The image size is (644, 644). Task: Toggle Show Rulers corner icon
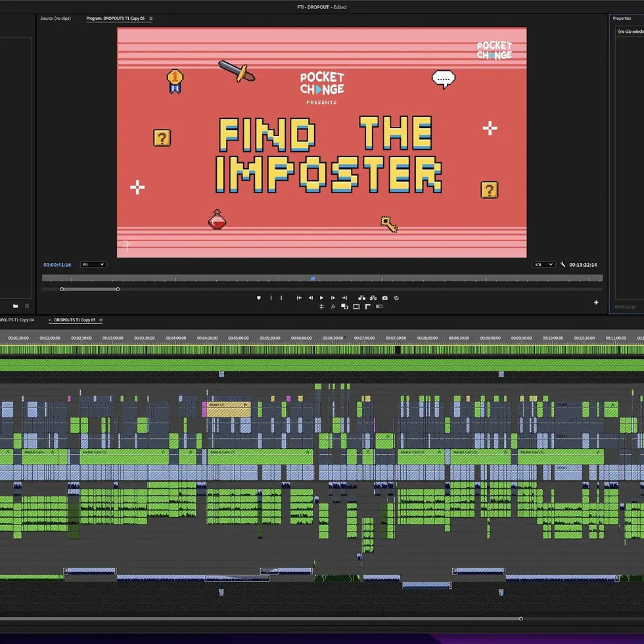click(367, 307)
